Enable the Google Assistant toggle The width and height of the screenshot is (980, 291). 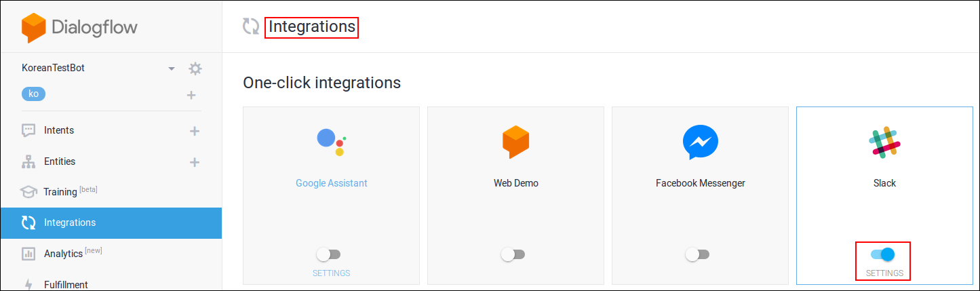pyautogui.click(x=329, y=254)
